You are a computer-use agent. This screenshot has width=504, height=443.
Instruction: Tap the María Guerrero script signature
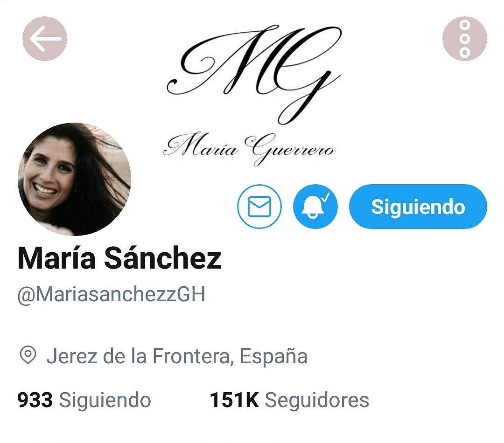click(x=249, y=148)
